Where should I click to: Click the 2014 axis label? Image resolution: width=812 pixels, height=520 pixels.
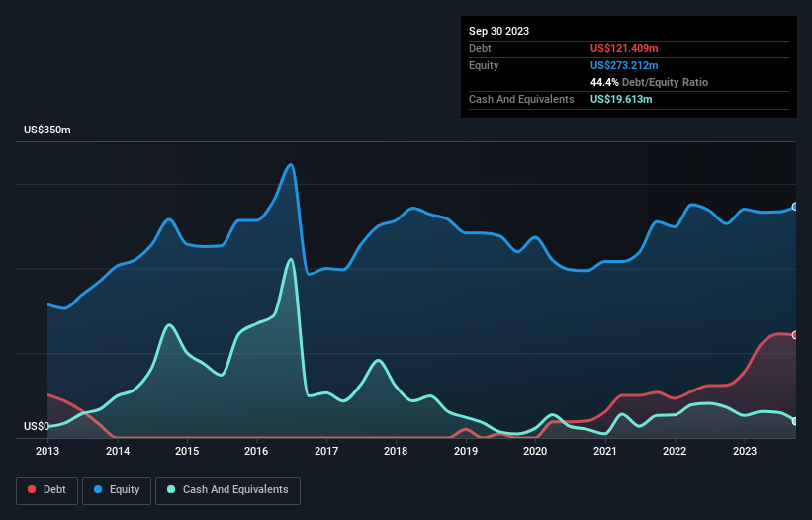pyautogui.click(x=118, y=451)
